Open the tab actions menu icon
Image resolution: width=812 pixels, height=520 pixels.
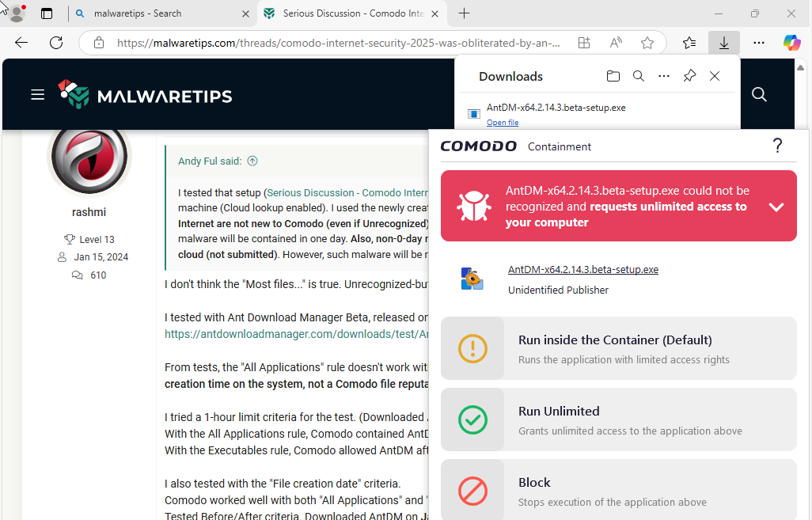(x=47, y=13)
